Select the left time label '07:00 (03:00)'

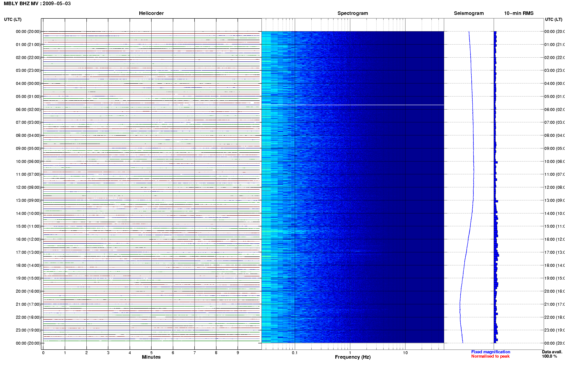[x=28, y=122]
